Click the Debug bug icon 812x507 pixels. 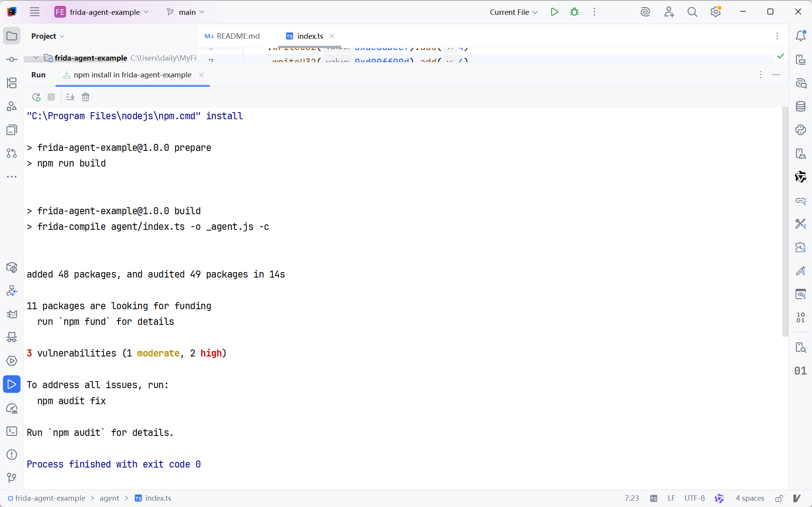[574, 12]
